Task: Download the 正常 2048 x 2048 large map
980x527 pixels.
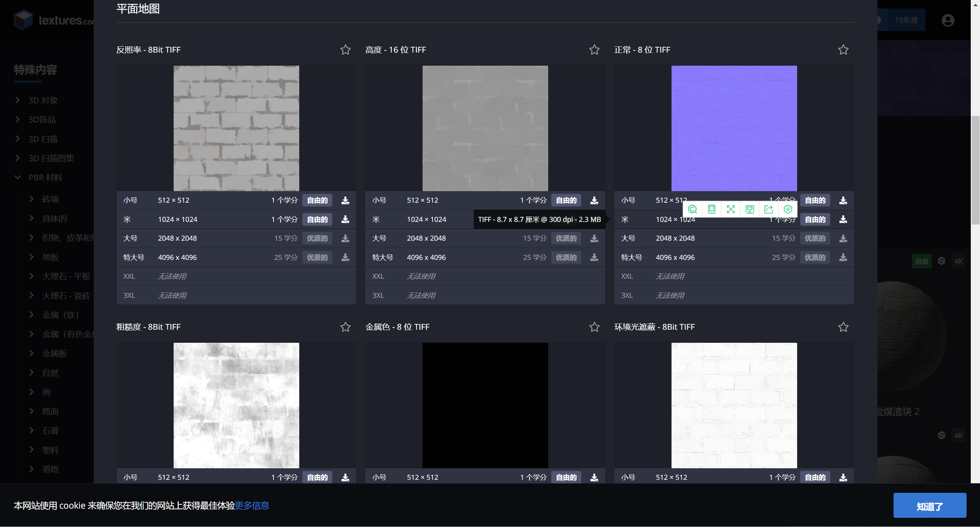Action: [843, 238]
